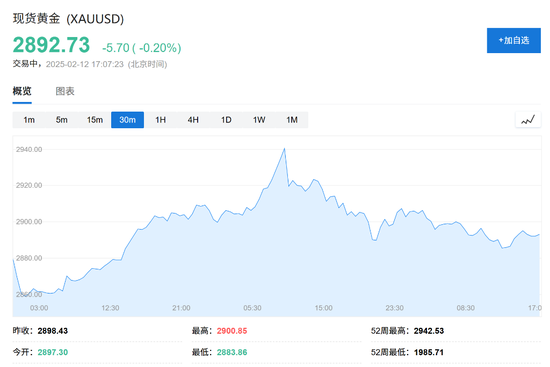Click the line chart type icon
Viewport: 550px width, 367px height.
click(x=528, y=120)
